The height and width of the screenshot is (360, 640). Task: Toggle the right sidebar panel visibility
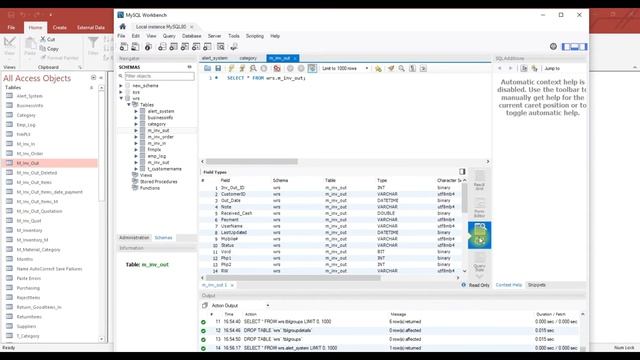pyautogui.click(x=583, y=47)
